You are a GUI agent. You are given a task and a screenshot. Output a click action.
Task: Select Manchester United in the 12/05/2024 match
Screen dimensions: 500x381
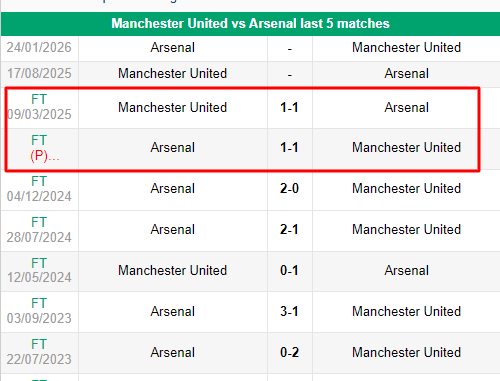tap(173, 270)
